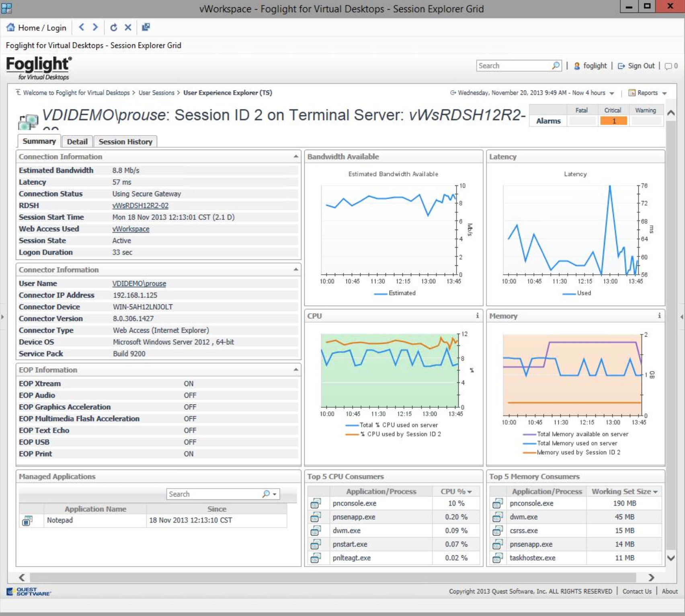Click the session terminal server icon by title
Viewport: 685px width, 616px height.
pyautogui.click(x=28, y=122)
